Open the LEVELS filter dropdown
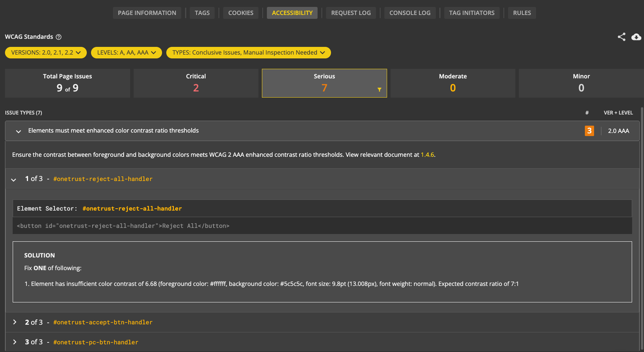 pos(126,53)
